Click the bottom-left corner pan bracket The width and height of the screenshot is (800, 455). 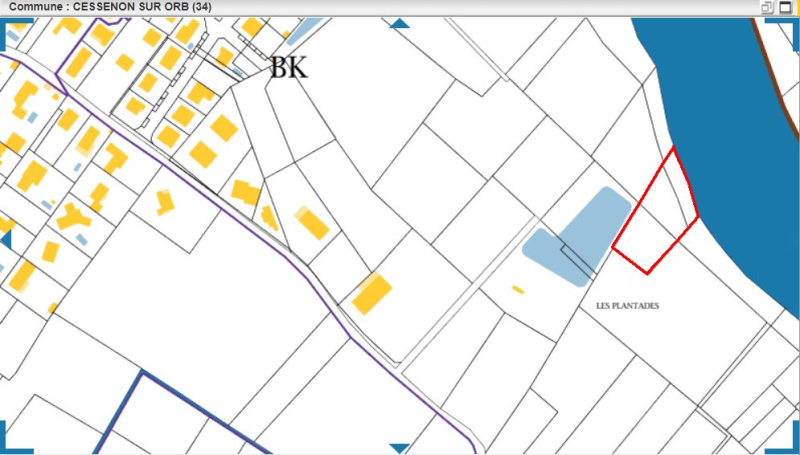[x=6, y=446]
